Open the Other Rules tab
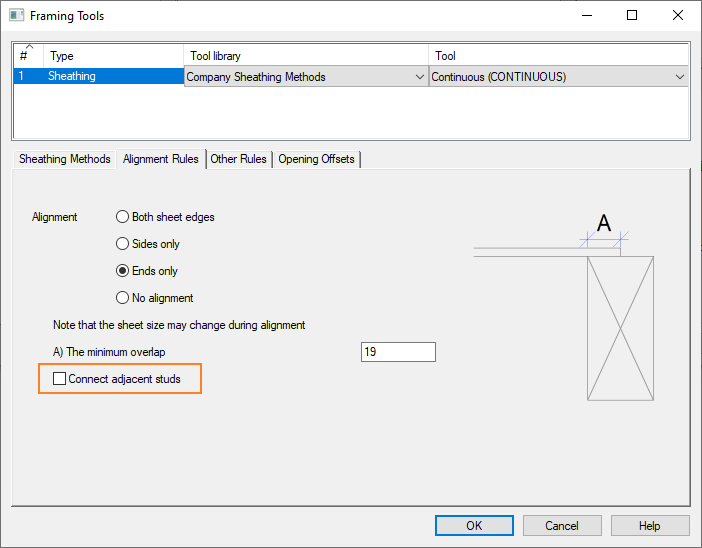The height and width of the screenshot is (548, 702). [x=238, y=159]
